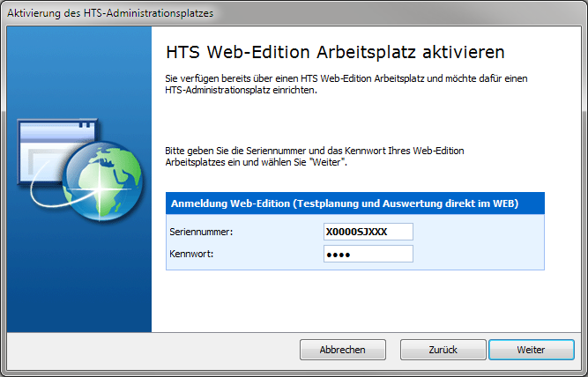
Task: Click empty login panel space right of Kennwort field
Action: click(476, 254)
